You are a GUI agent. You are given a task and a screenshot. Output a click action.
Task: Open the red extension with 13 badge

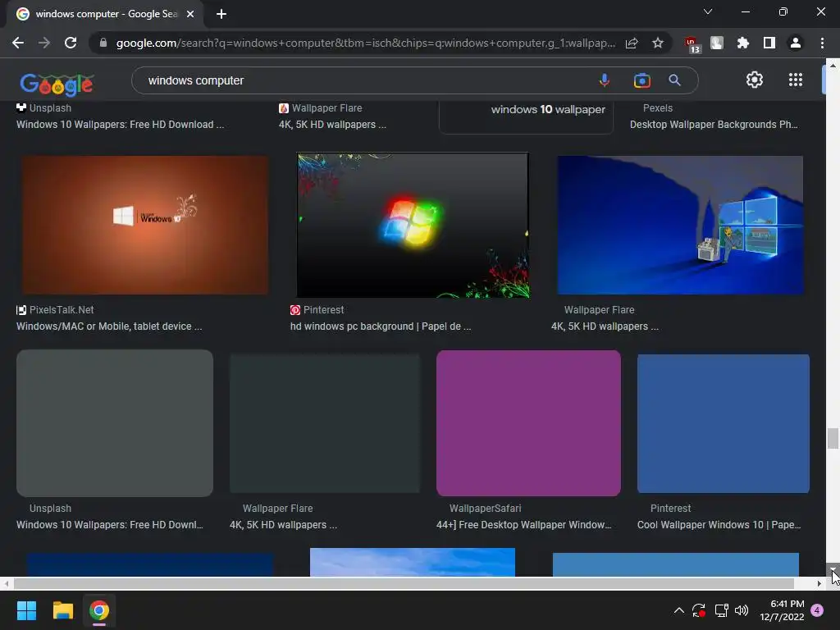click(x=692, y=44)
